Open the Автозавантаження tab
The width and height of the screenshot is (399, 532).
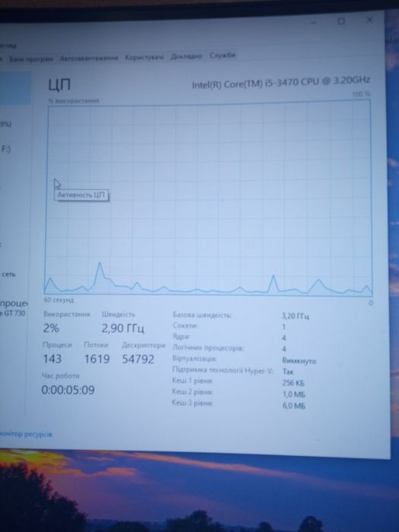click(x=89, y=58)
